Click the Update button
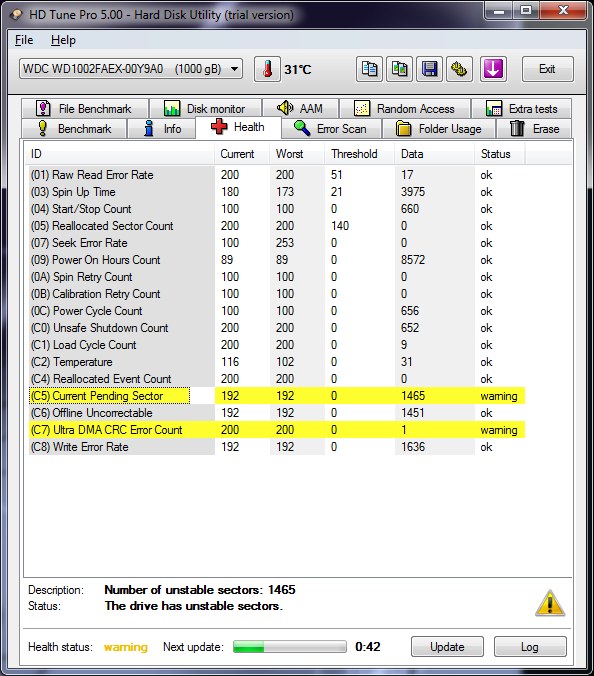Image resolution: width=594 pixels, height=676 pixels. click(x=447, y=646)
